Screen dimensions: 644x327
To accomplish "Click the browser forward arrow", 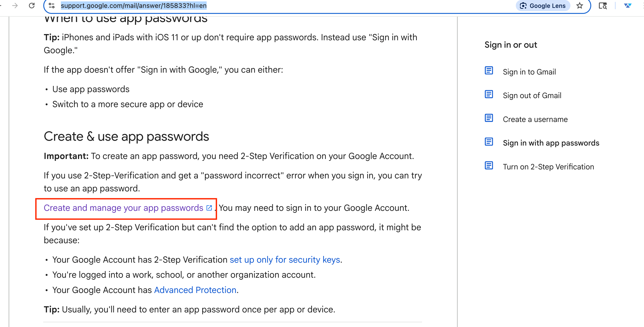I will tap(15, 6).
